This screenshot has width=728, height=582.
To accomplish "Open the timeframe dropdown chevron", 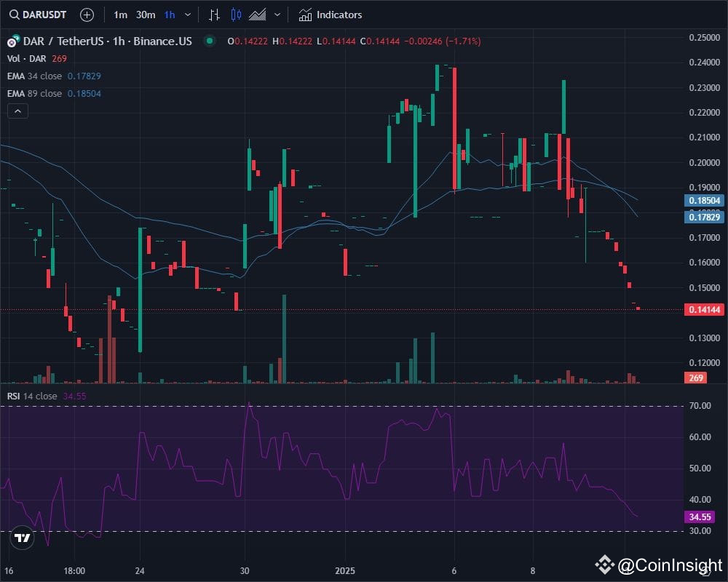I will click(x=187, y=15).
